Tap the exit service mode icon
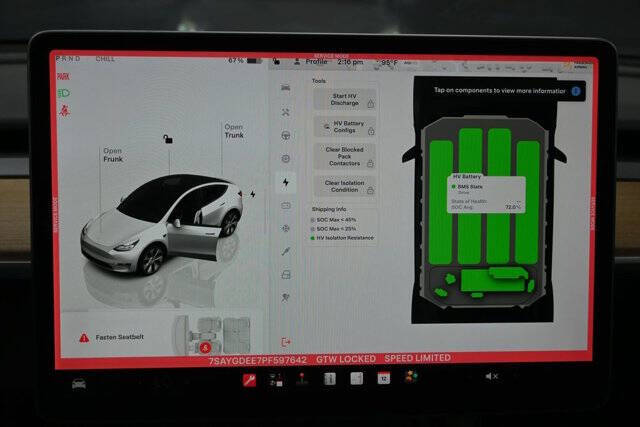This screenshot has height=427, width=640. pyautogui.click(x=286, y=342)
